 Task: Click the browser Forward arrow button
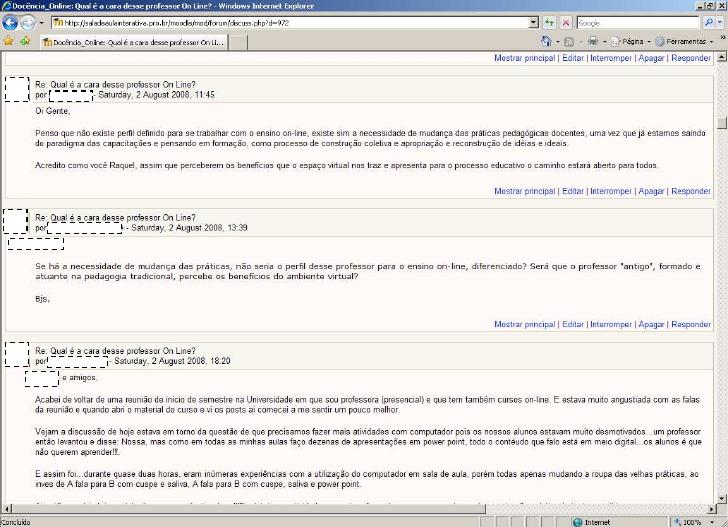coord(29,22)
